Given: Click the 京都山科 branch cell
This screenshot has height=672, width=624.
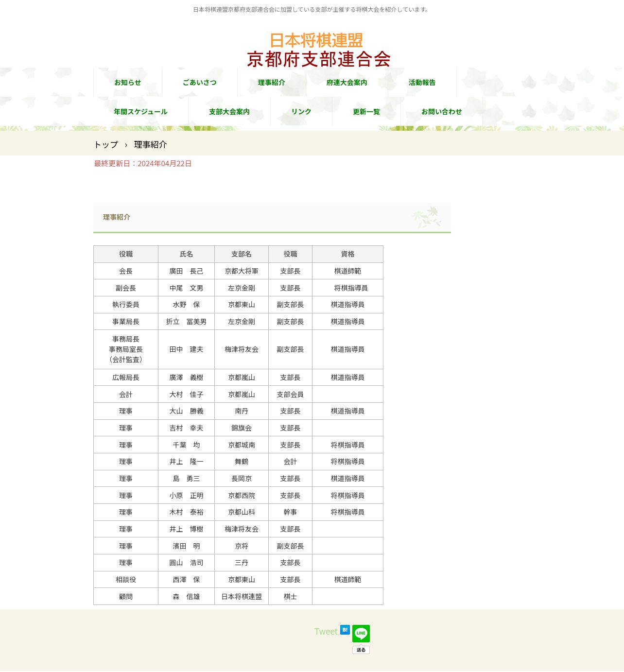Looking at the screenshot, I should (242, 512).
